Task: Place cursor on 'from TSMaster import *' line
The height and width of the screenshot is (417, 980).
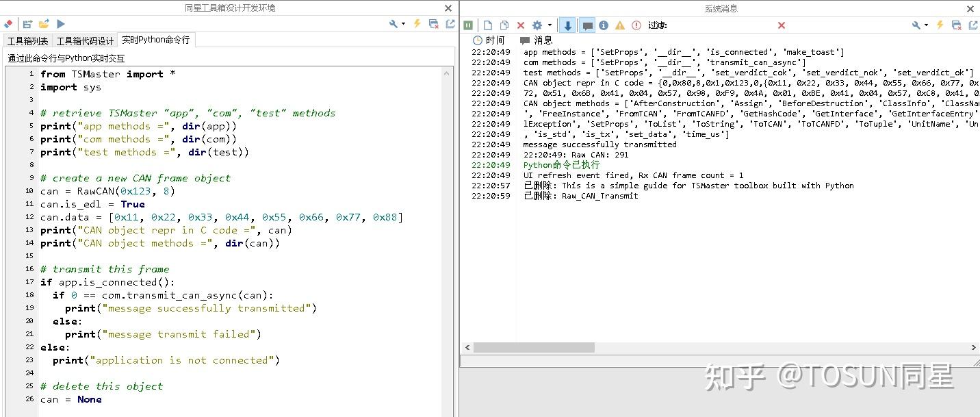Action: coord(108,74)
